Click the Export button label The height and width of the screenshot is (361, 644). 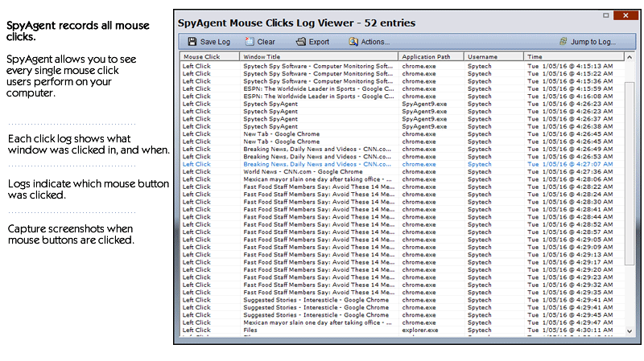[x=319, y=42]
